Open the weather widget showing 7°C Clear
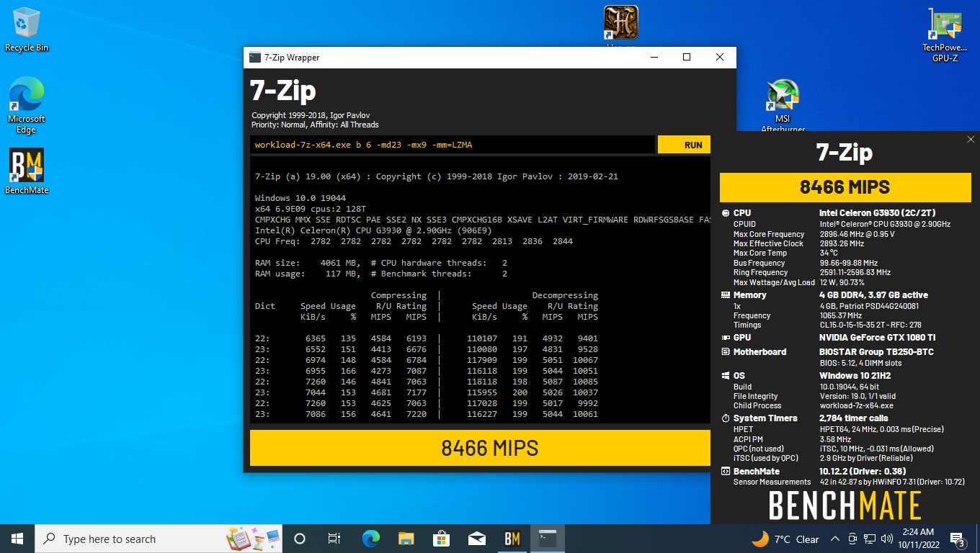Screen dimensions: 980x553 (785, 539)
